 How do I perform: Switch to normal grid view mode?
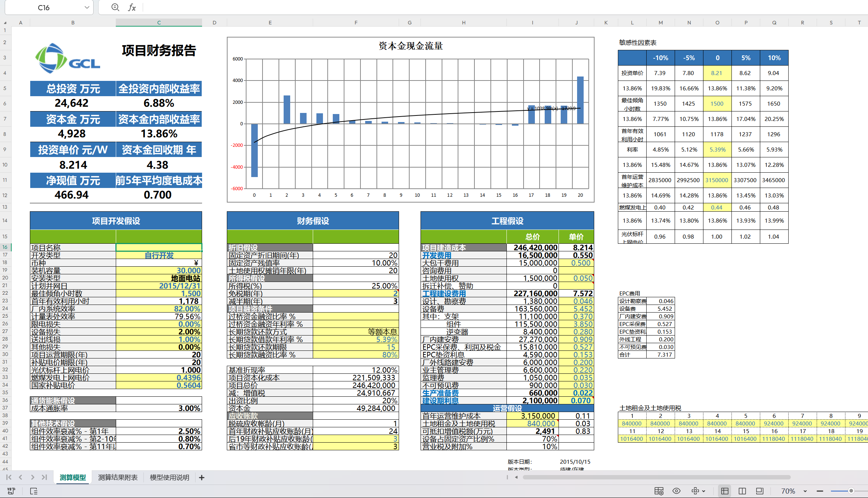[x=725, y=491]
